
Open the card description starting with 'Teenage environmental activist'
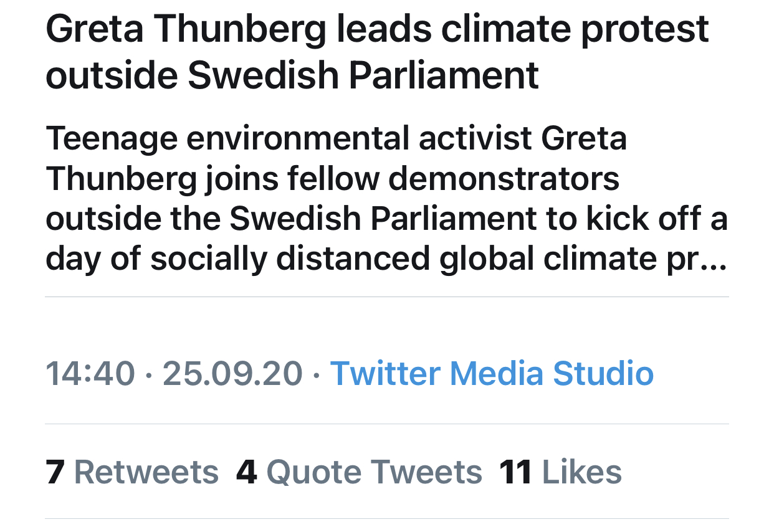pos(386,199)
